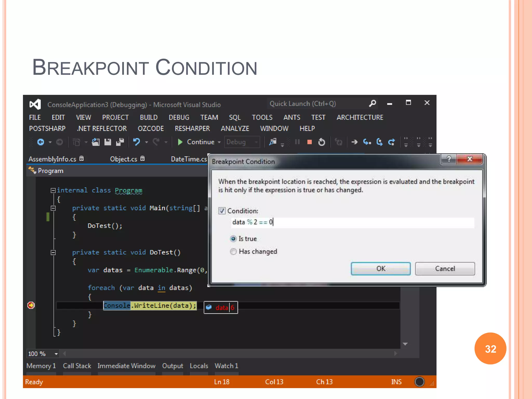Click the Step Into icon
532x399 pixels.
367,142
